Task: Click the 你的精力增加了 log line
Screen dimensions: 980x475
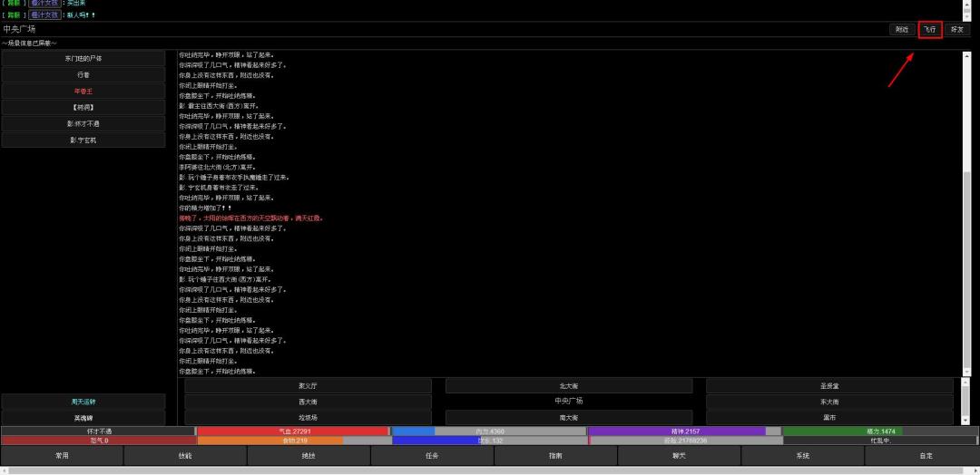Action: coord(206,208)
